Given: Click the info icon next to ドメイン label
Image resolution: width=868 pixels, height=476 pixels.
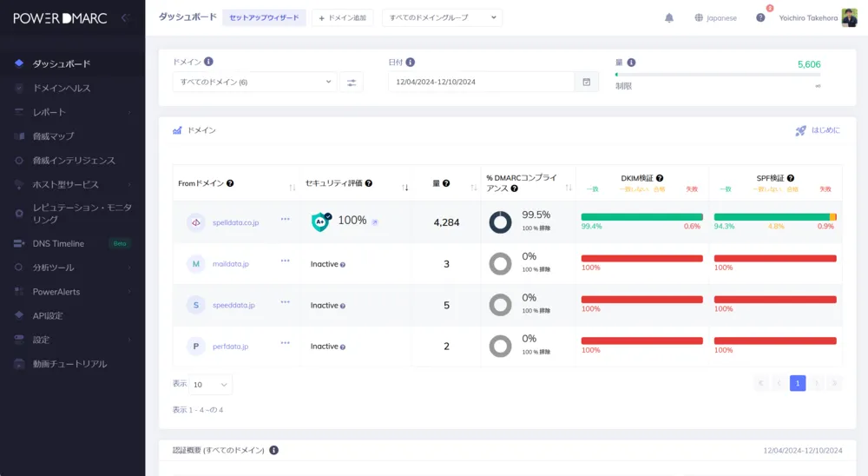Looking at the screenshot, I should (208, 62).
